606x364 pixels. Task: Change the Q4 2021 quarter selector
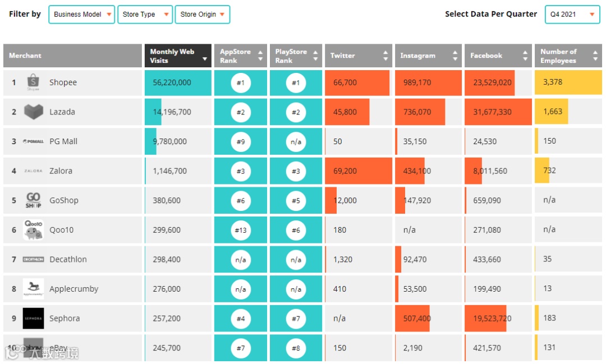click(x=572, y=15)
